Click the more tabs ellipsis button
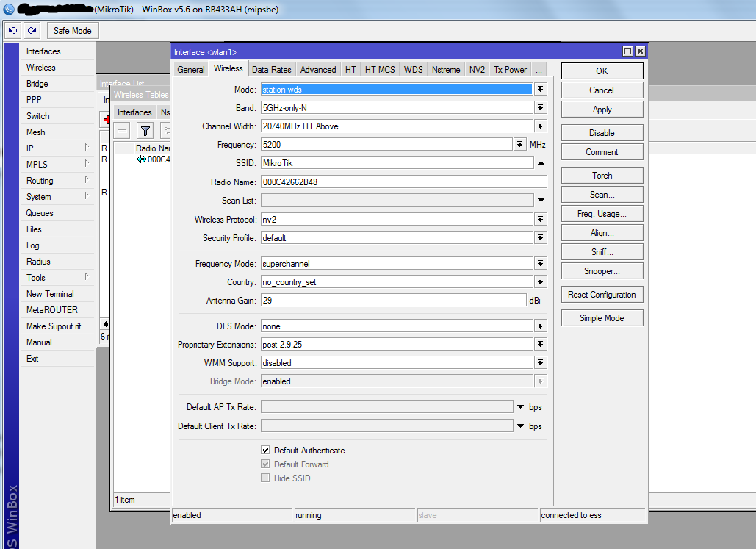 (x=539, y=70)
